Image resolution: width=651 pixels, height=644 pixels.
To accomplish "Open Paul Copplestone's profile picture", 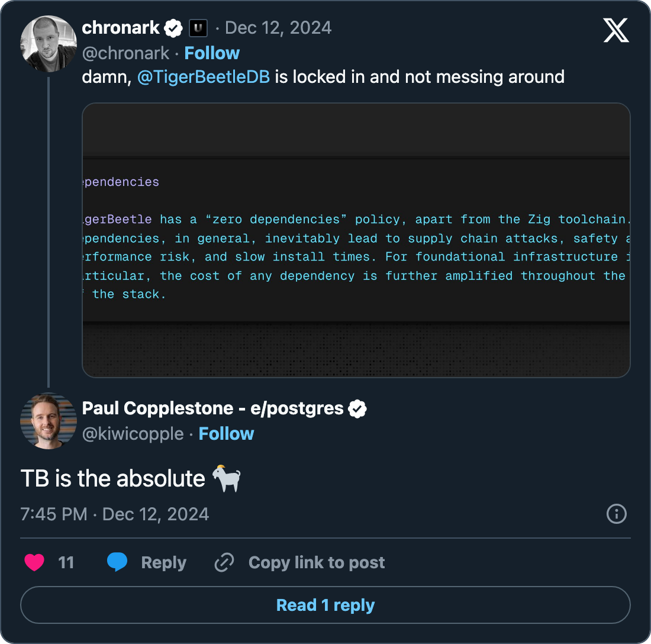I will (x=49, y=421).
